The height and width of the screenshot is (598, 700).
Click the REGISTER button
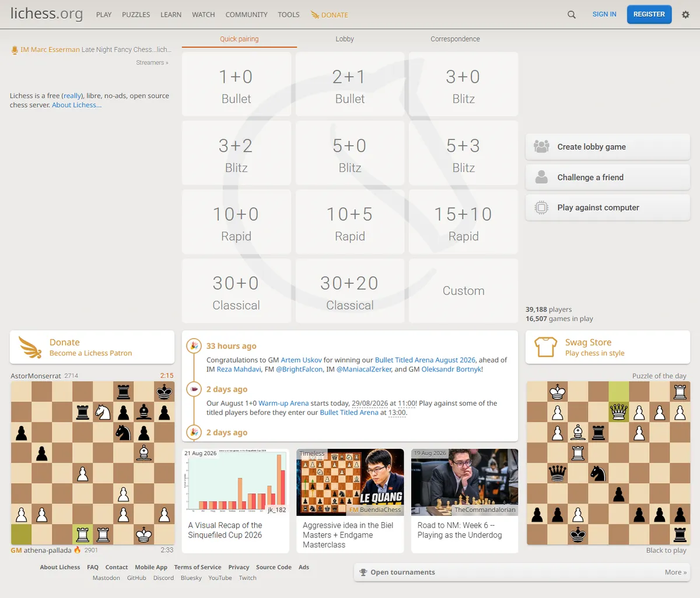(649, 15)
